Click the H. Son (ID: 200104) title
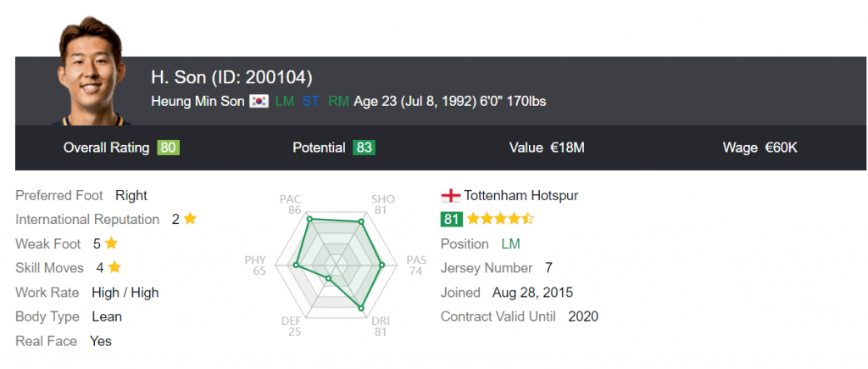The image size is (868, 369). pyautogui.click(x=231, y=77)
